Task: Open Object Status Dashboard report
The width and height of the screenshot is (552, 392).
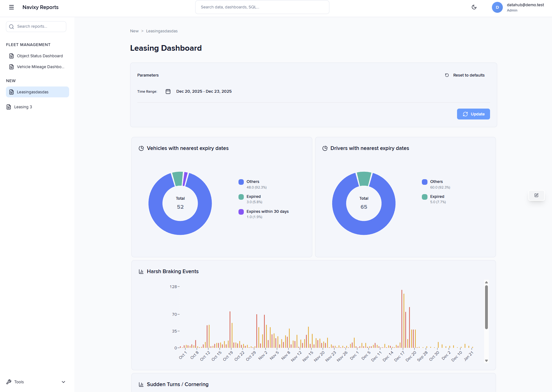Action: point(40,56)
